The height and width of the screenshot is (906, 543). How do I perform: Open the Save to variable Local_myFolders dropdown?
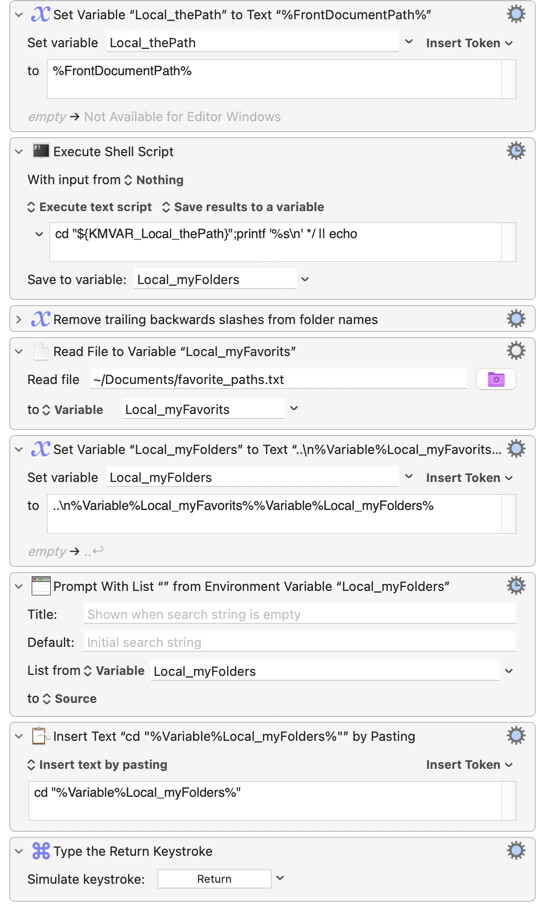click(305, 279)
